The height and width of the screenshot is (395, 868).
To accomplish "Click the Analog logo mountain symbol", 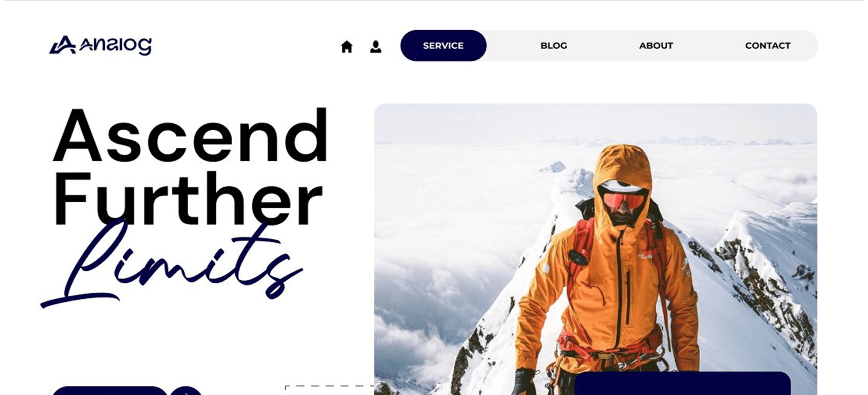I will 63,45.
